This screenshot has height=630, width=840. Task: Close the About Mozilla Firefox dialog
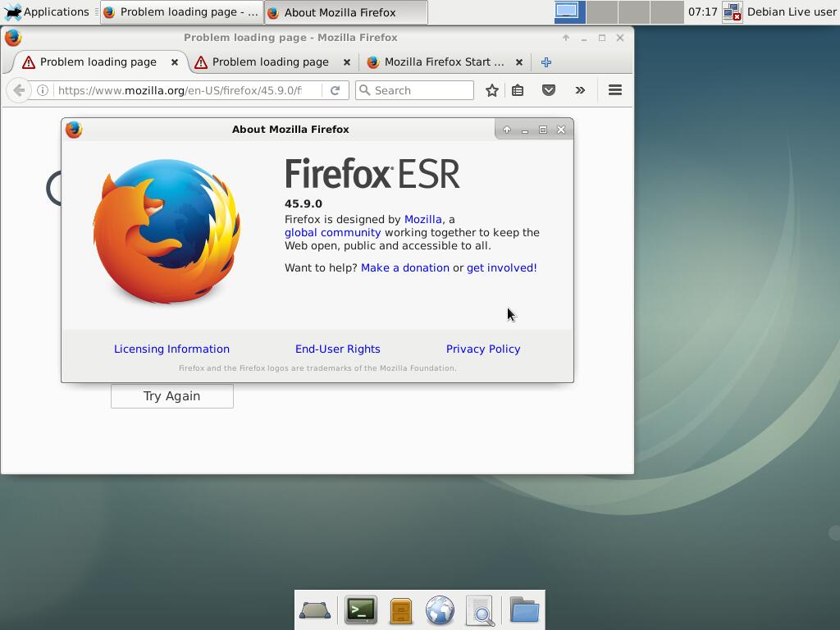click(x=561, y=130)
